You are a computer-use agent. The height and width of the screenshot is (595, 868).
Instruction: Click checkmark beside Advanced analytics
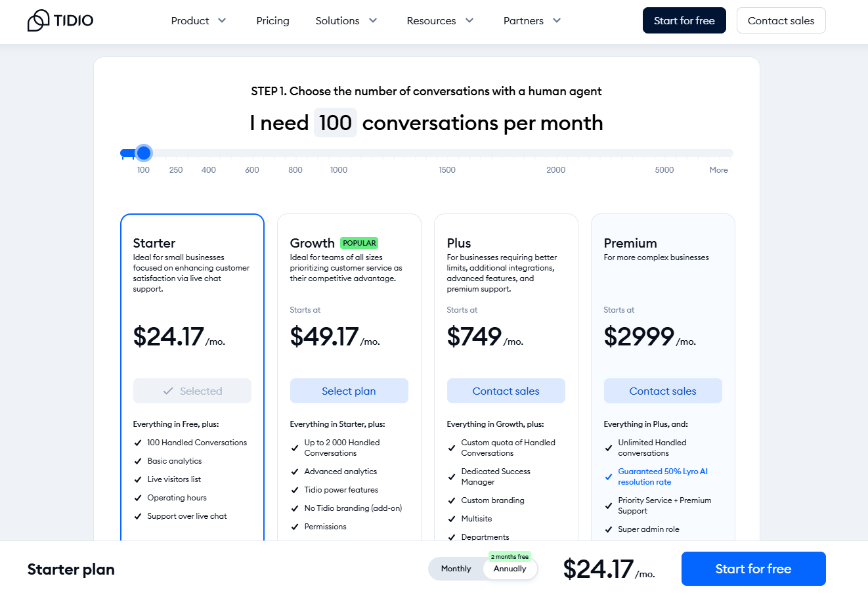tap(295, 472)
